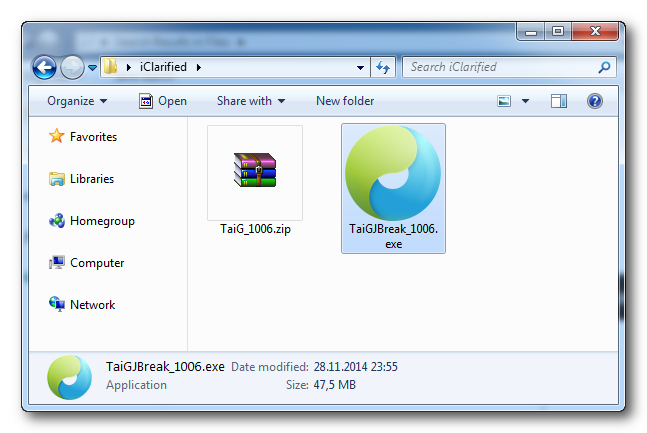
Task: Click the Forward navigation arrow button
Action: pyautogui.click(x=72, y=67)
